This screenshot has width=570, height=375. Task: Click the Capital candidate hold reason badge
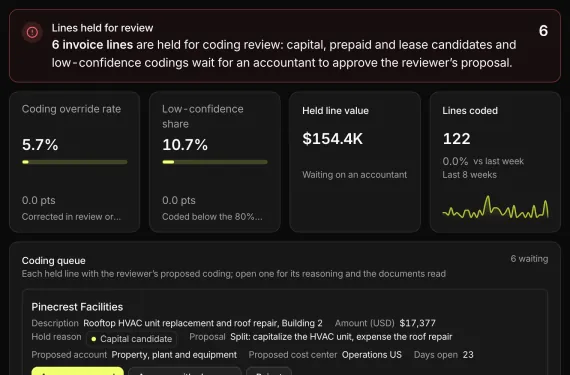point(132,339)
